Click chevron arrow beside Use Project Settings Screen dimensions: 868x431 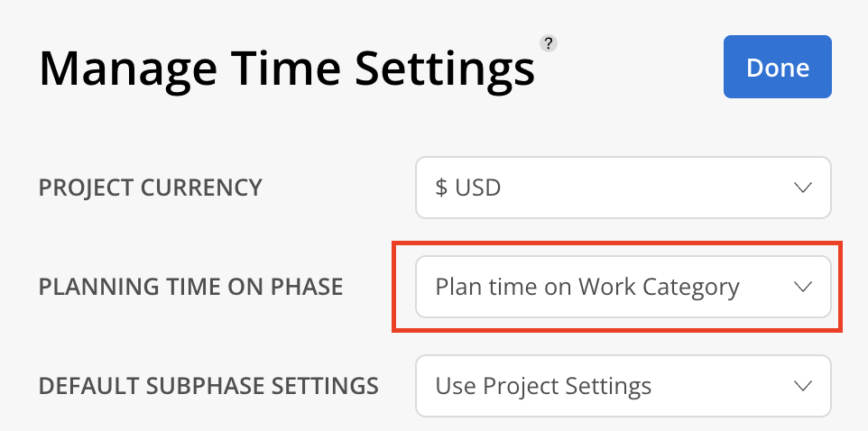coord(803,386)
